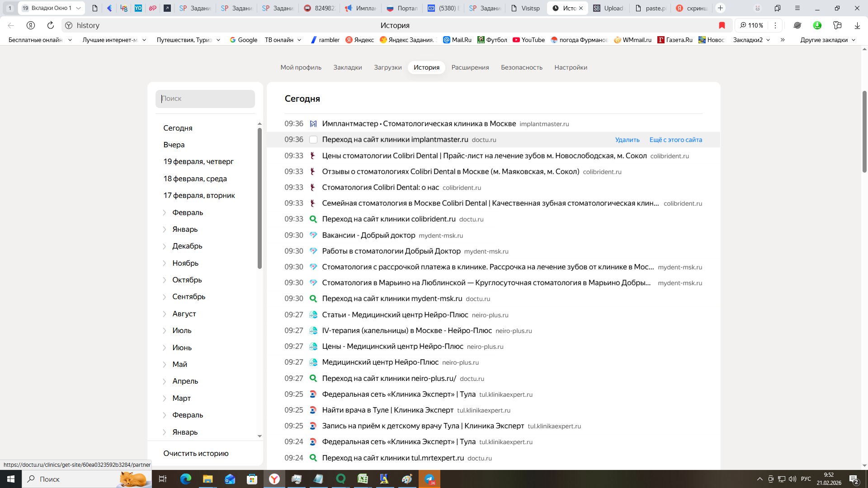This screenshot has height=488, width=868.
Task: Launch Yandex Browser from the taskbar
Action: click(x=274, y=479)
